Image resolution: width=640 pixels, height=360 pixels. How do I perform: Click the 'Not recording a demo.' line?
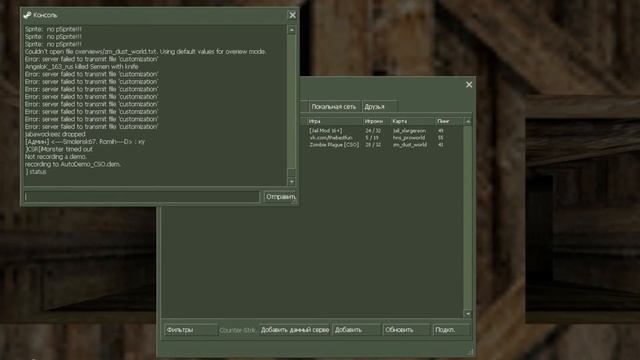pos(56,157)
